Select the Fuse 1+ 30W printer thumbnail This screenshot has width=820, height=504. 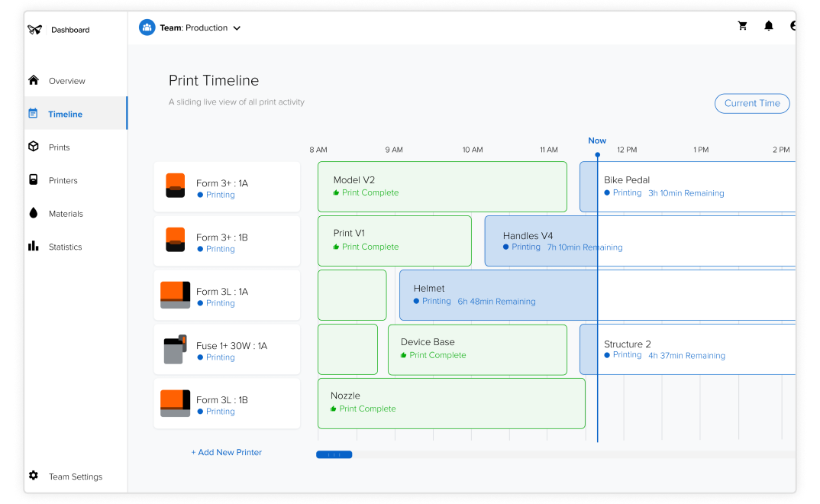point(175,350)
